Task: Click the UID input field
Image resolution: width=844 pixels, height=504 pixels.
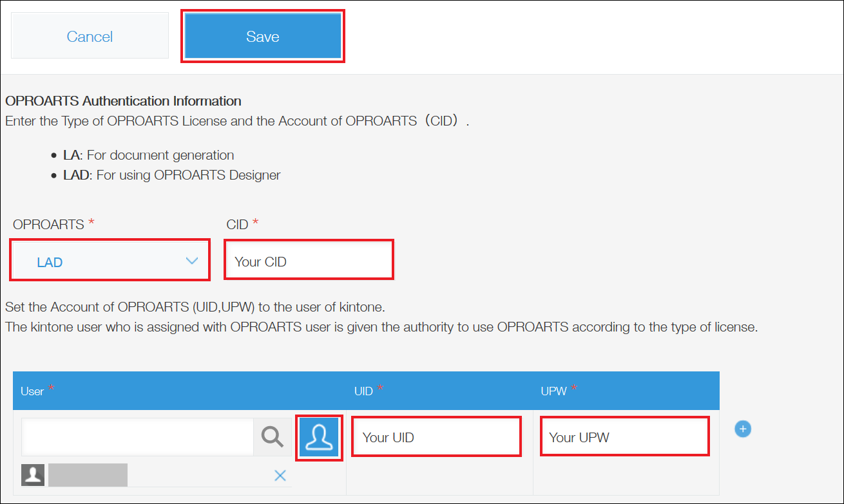Action: [x=436, y=437]
